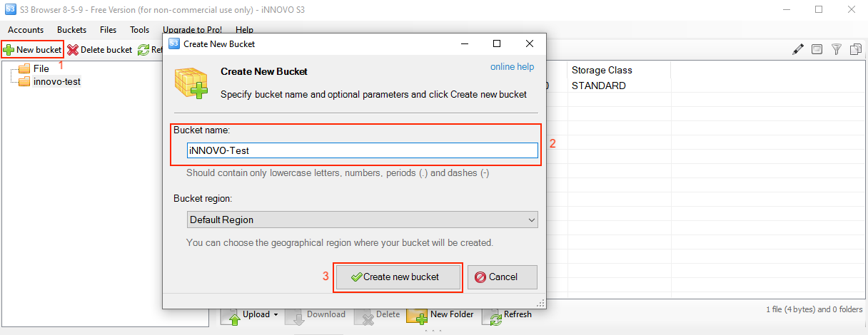Click the New bucket toolbar icon
The image size is (868, 335).
pyautogui.click(x=9, y=50)
